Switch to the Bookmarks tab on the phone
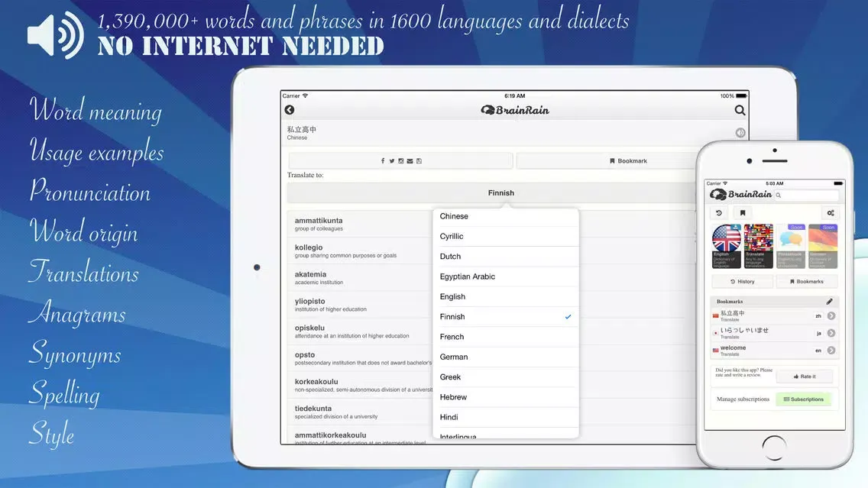 (x=807, y=282)
